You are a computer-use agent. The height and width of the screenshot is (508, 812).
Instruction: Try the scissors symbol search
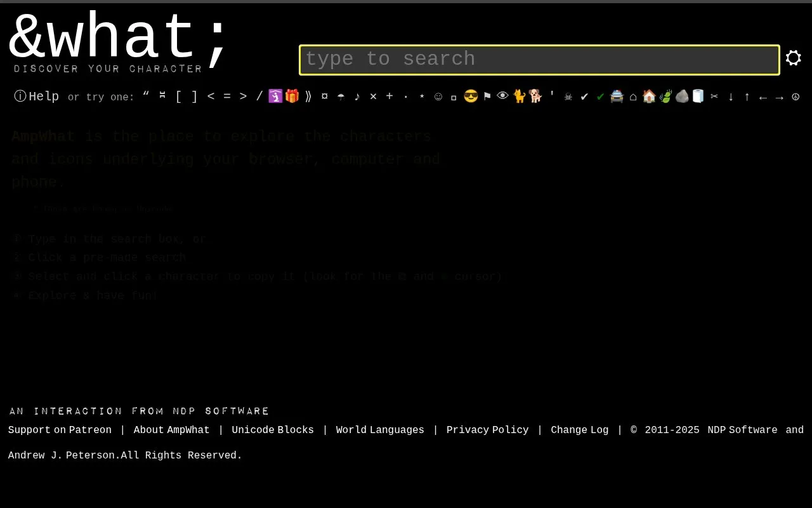(714, 97)
